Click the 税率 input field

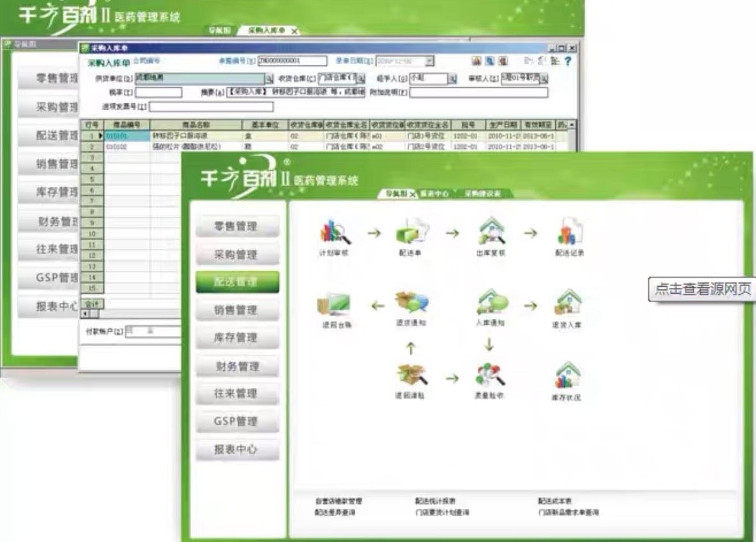[158, 92]
